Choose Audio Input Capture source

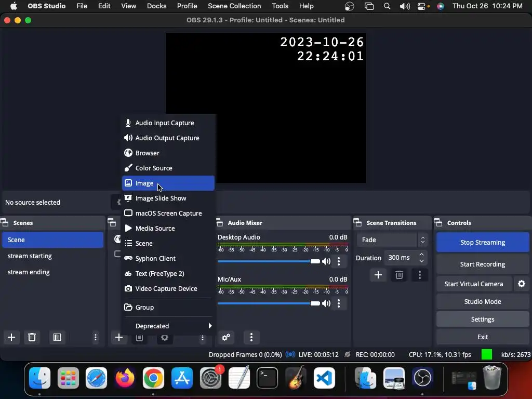pyautogui.click(x=168, y=123)
